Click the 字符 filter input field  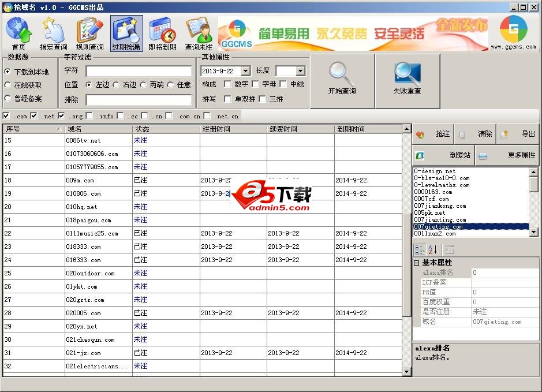pyautogui.click(x=139, y=71)
